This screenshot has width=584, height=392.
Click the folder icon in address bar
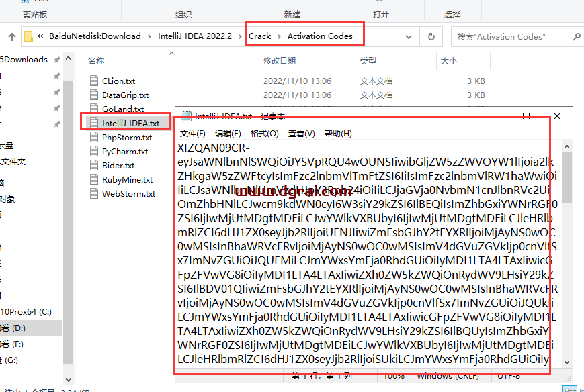pos(28,36)
